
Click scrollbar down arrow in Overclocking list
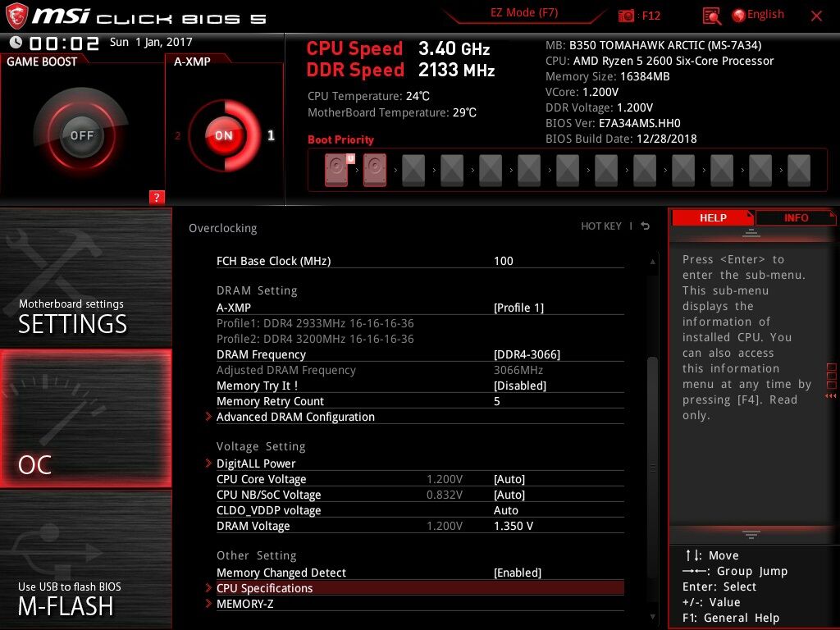(x=652, y=617)
